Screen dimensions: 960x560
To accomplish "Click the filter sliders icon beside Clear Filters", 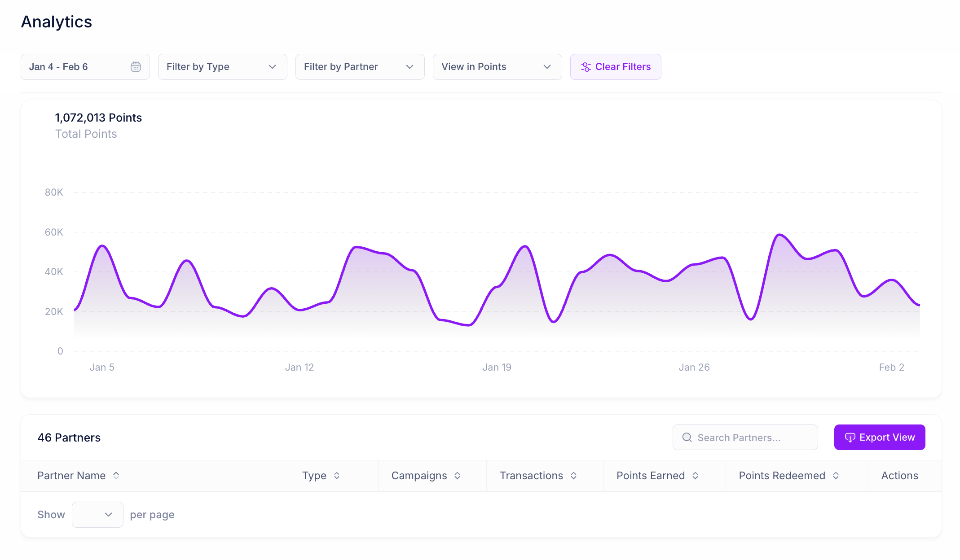I will tap(586, 66).
